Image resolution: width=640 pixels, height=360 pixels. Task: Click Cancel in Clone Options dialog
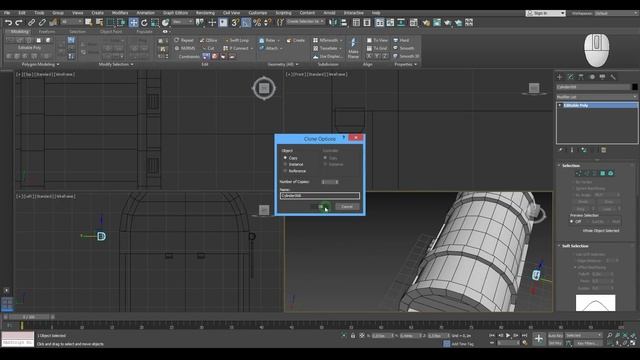347,207
